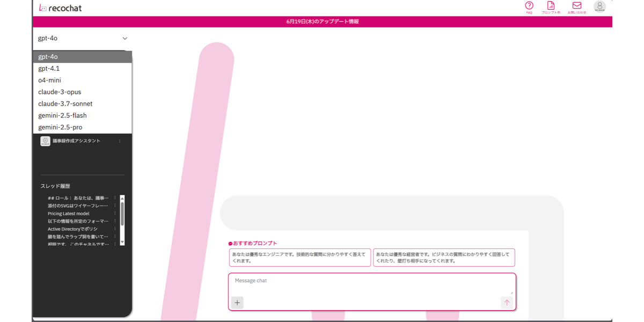This screenshot has height=322, width=644.
Task: Pick gemini-2.5-flash model option
Action: [x=82, y=115]
